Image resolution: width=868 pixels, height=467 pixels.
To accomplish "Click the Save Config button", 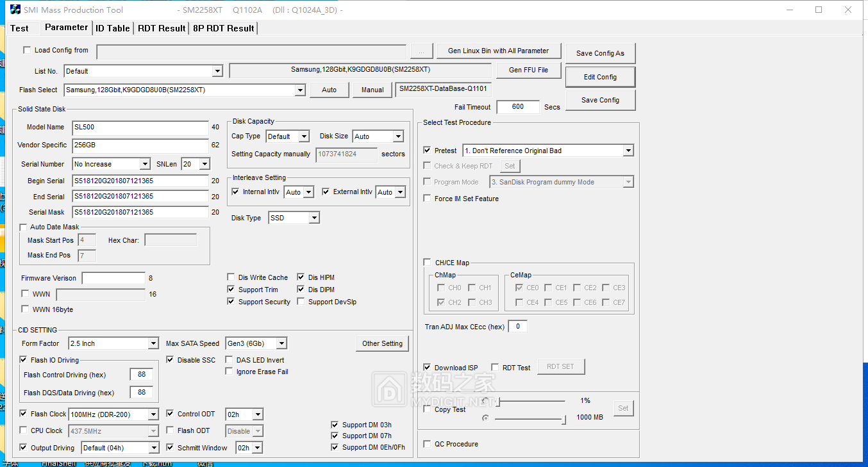I will (600, 100).
